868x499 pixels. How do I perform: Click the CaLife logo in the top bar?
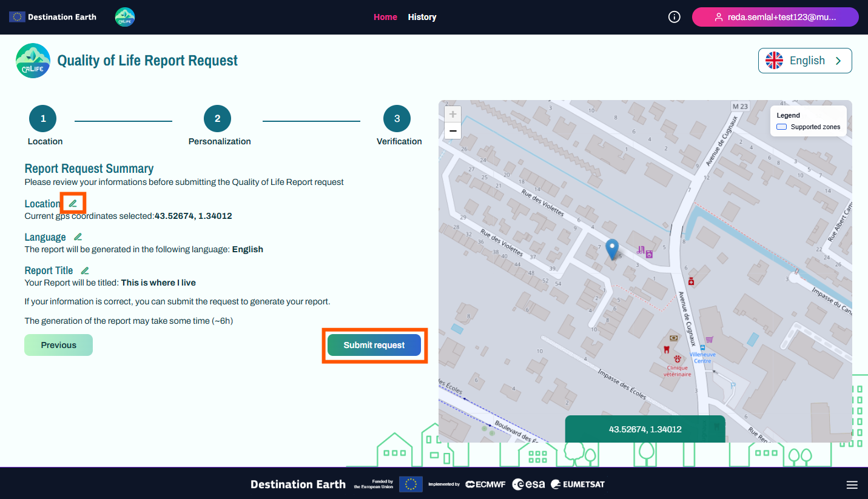tap(125, 17)
